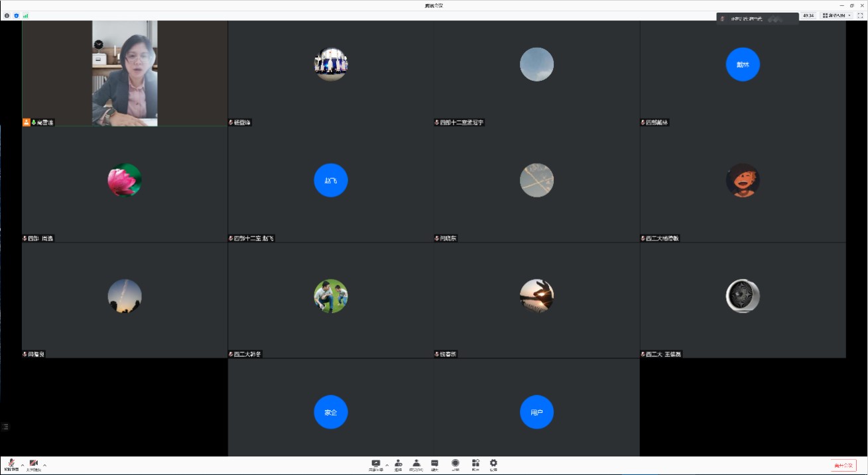868x475 pixels.
Task: Expand camera options arrow
Action: pos(44,464)
